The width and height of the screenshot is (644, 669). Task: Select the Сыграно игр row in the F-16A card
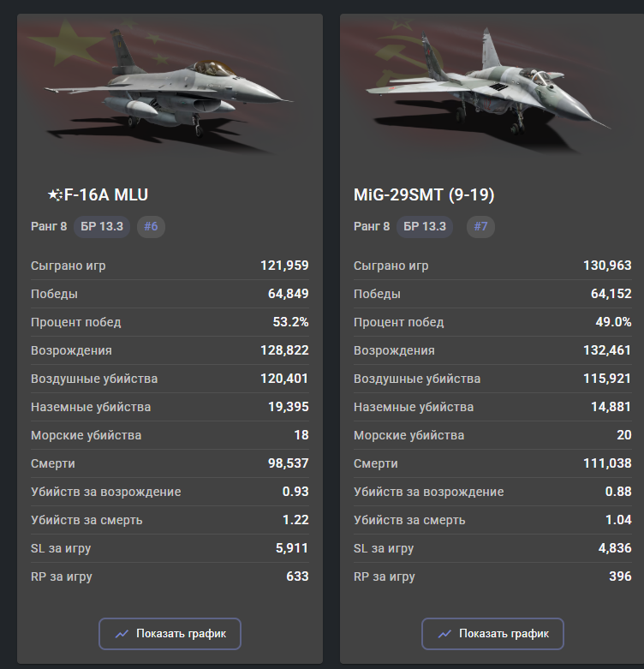[170, 266]
